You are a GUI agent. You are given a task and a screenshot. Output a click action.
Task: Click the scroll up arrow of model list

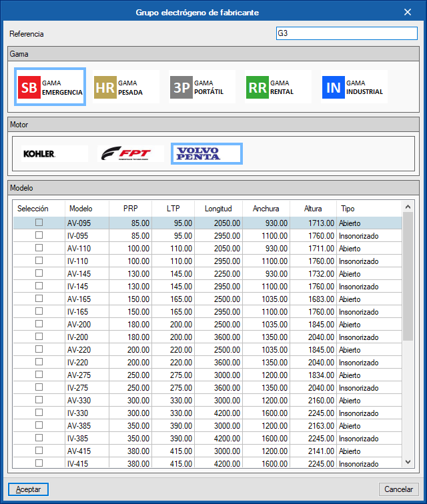[x=408, y=207]
